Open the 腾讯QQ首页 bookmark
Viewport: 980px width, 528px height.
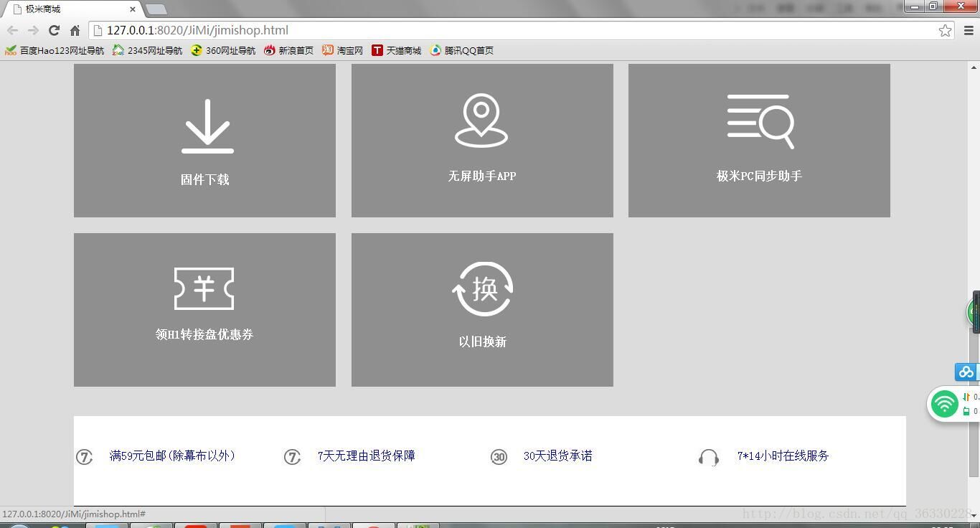click(x=461, y=50)
